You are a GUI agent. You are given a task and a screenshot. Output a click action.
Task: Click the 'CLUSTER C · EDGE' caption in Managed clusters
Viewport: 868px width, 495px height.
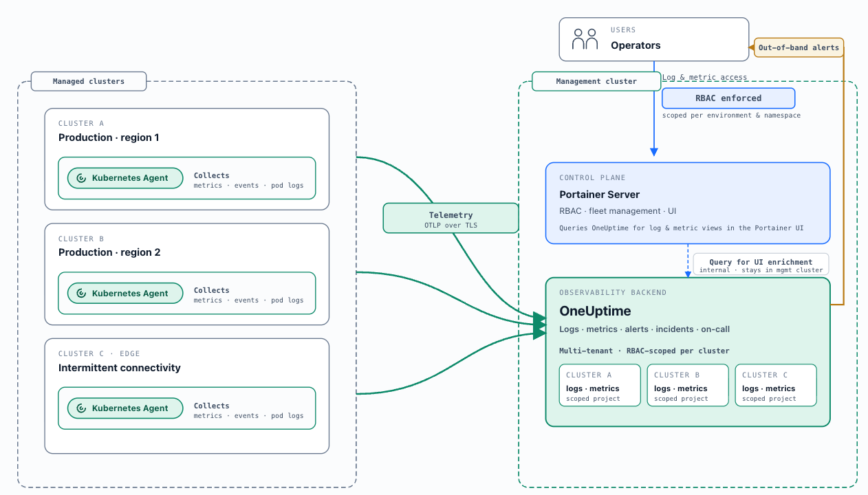99,353
